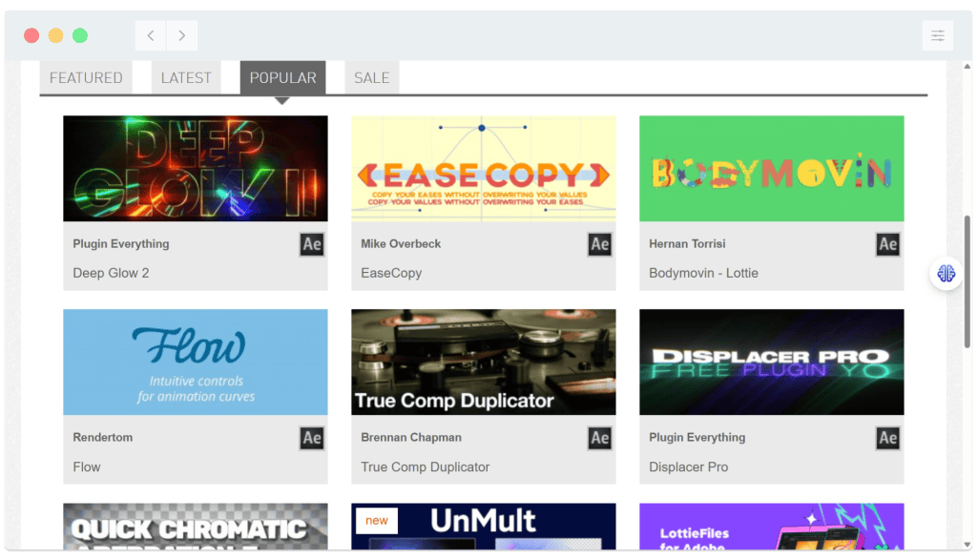
Task: Switch to the Latest tab
Action: click(186, 78)
